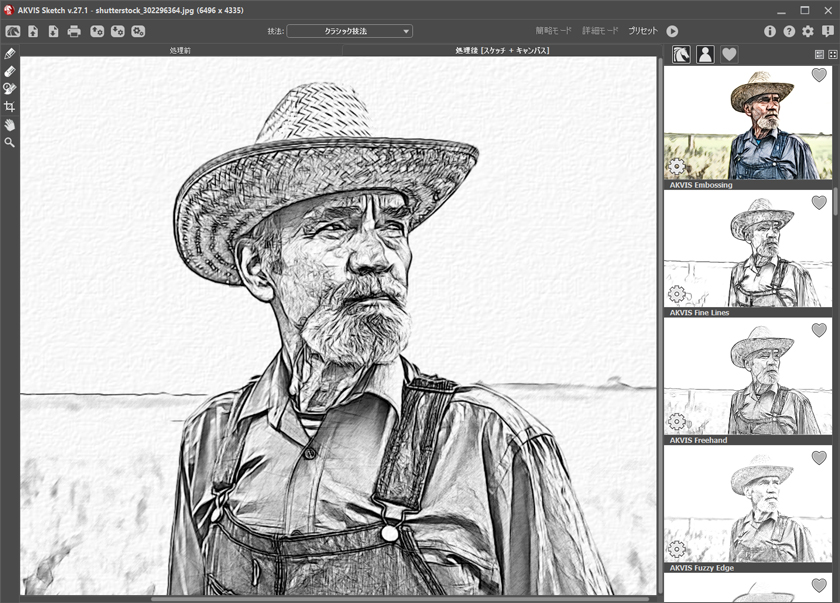This screenshot has height=603, width=840.
Task: Open settings gear on AKVIS Embossing preset
Action: point(677,167)
